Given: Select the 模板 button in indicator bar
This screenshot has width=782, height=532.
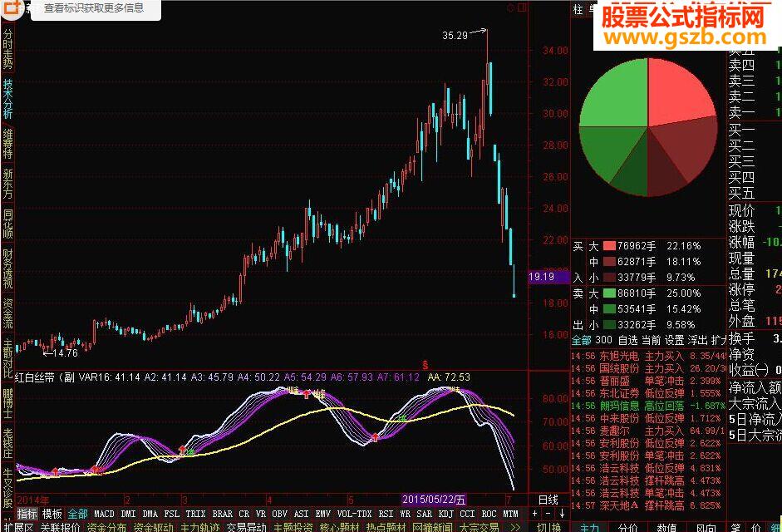Looking at the screenshot, I should click(52, 514).
